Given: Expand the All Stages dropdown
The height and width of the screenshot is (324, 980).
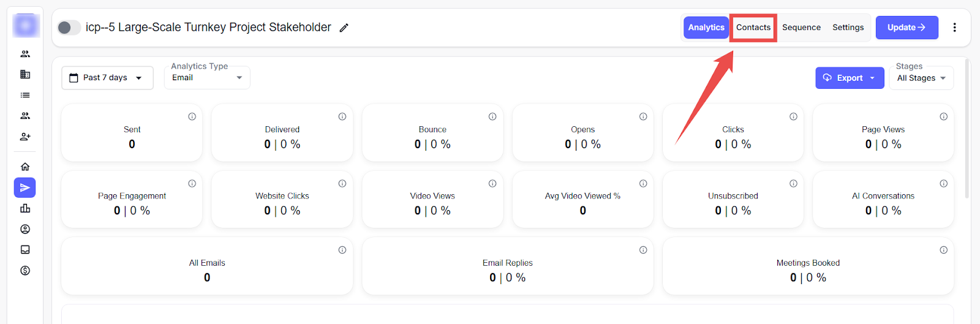Looking at the screenshot, I should 921,78.
